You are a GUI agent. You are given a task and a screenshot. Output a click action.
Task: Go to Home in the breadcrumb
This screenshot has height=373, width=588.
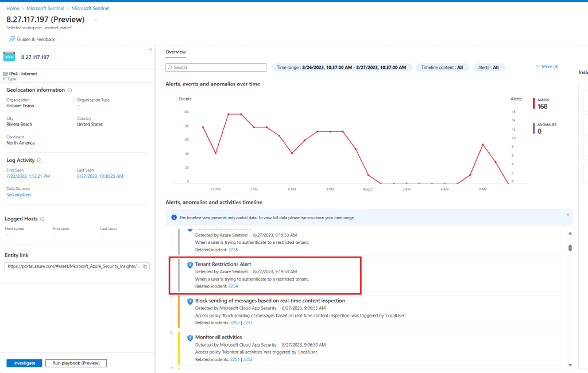(x=12, y=9)
